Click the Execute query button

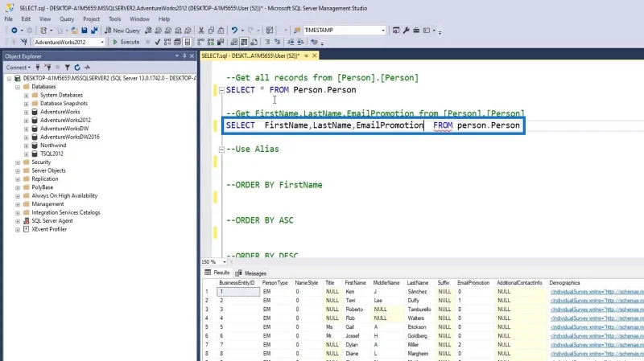126,42
